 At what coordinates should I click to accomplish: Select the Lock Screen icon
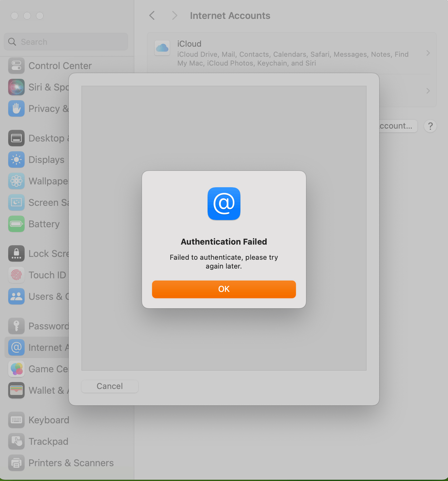point(16,253)
